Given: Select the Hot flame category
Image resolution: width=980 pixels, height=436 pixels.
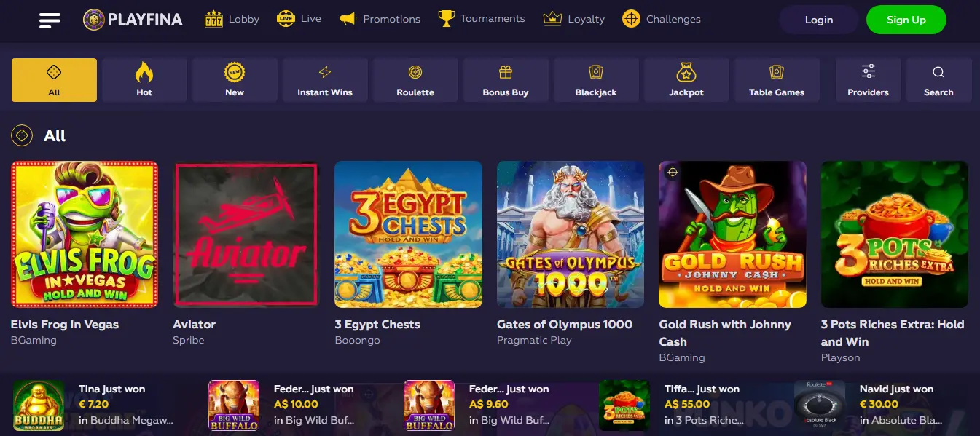Looking at the screenshot, I should click(x=144, y=79).
